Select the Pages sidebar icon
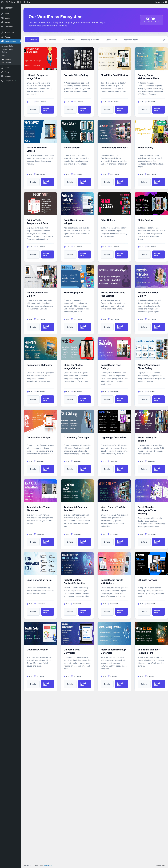168x868 pixels. coord(2,22)
